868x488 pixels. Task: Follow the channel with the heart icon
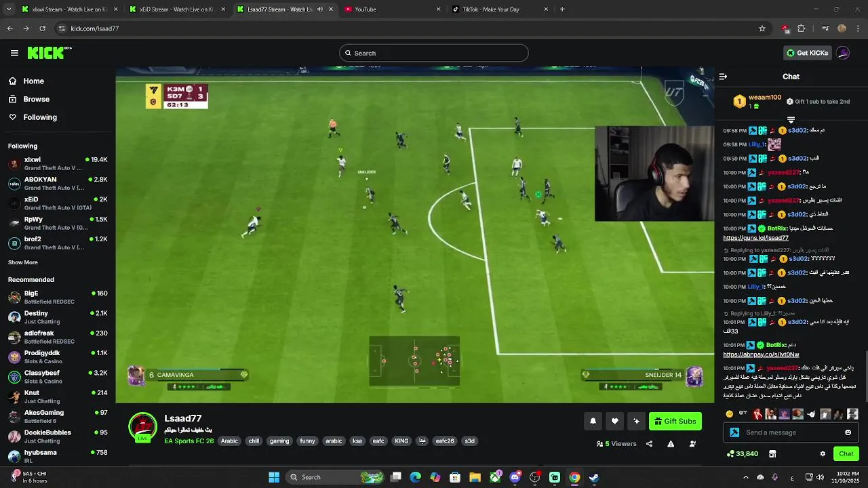[x=614, y=421]
